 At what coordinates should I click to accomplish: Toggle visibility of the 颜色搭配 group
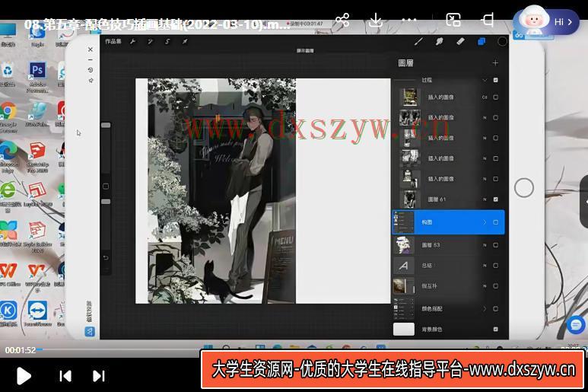click(495, 309)
